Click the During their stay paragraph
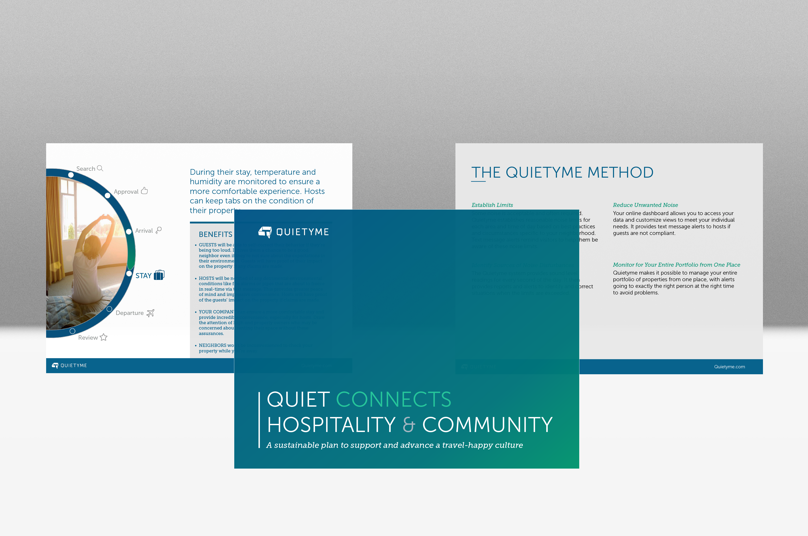Image resolution: width=808 pixels, height=536 pixels. [x=257, y=191]
